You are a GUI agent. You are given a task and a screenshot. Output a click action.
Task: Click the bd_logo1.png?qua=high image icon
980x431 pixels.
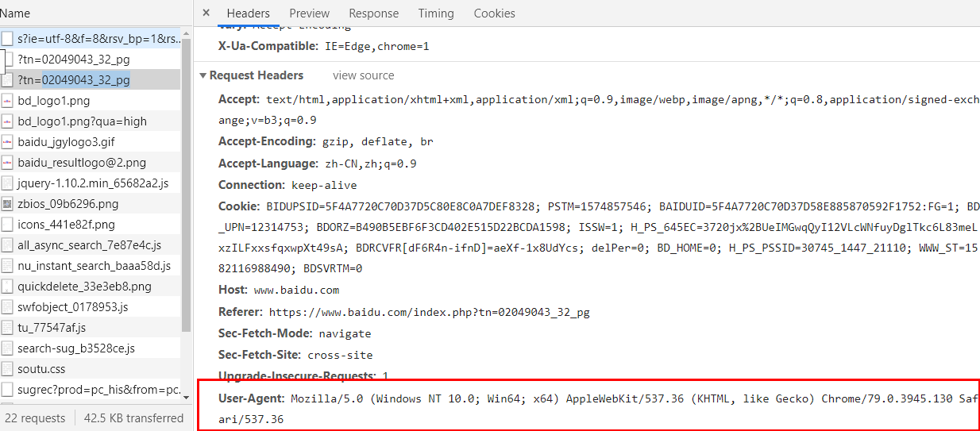click(x=7, y=121)
